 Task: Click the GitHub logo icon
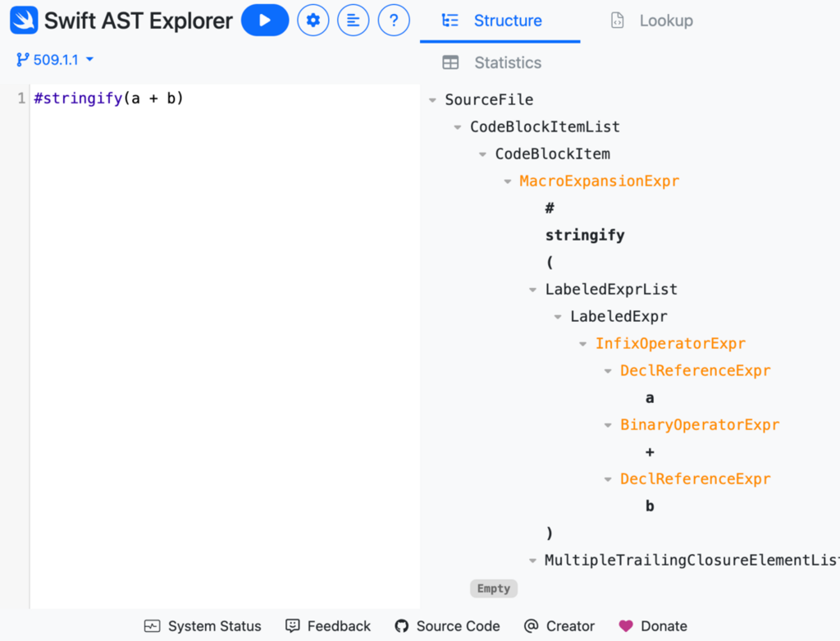pyautogui.click(x=401, y=626)
